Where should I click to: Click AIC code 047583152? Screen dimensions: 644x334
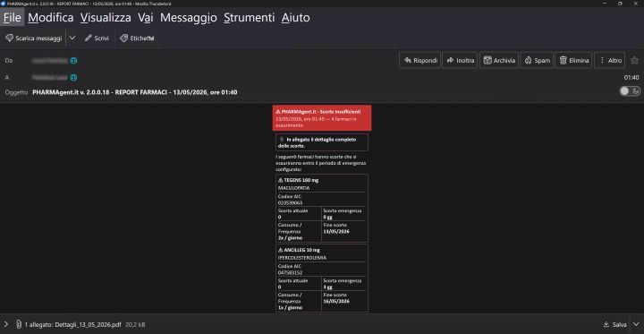pos(290,272)
